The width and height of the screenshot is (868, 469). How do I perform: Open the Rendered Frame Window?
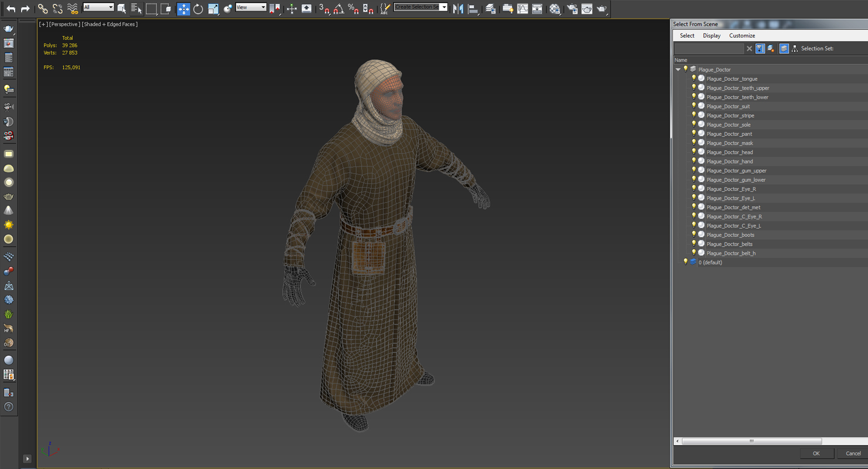(x=587, y=8)
